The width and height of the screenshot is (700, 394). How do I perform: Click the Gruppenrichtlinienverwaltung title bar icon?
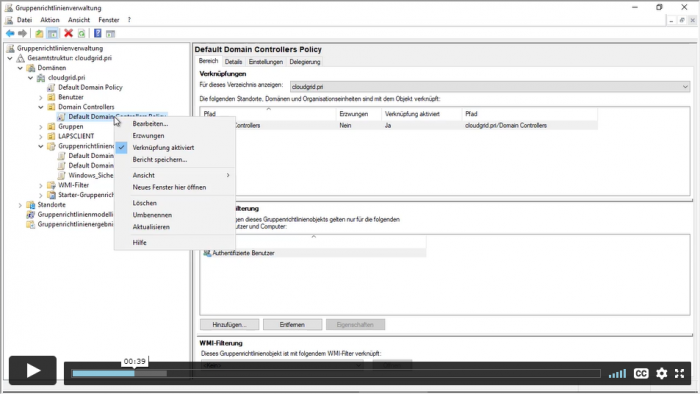coord(8,8)
